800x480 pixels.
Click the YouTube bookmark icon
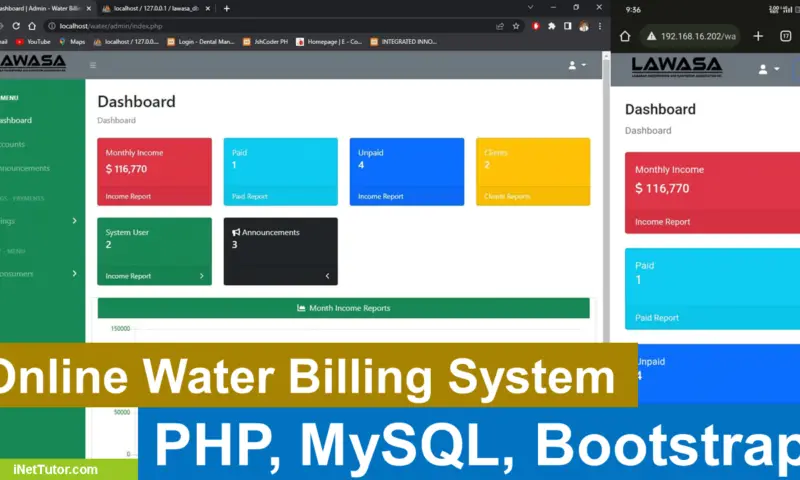(x=20, y=42)
